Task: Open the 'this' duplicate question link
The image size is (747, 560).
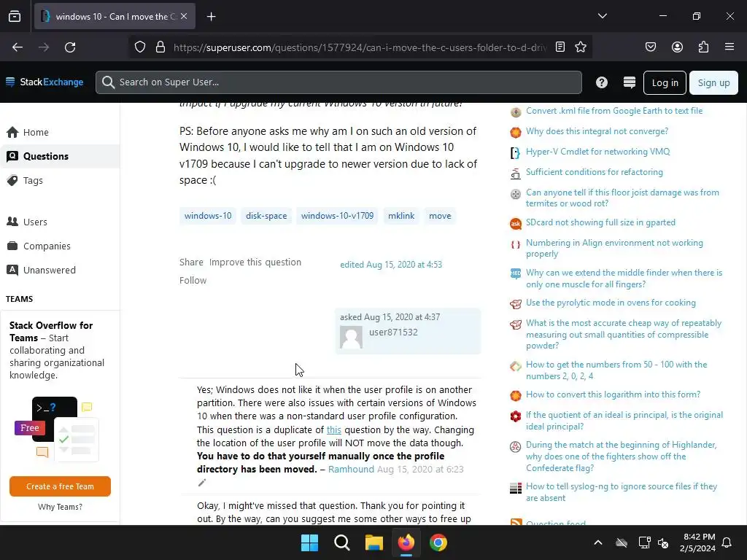Action: (333, 429)
